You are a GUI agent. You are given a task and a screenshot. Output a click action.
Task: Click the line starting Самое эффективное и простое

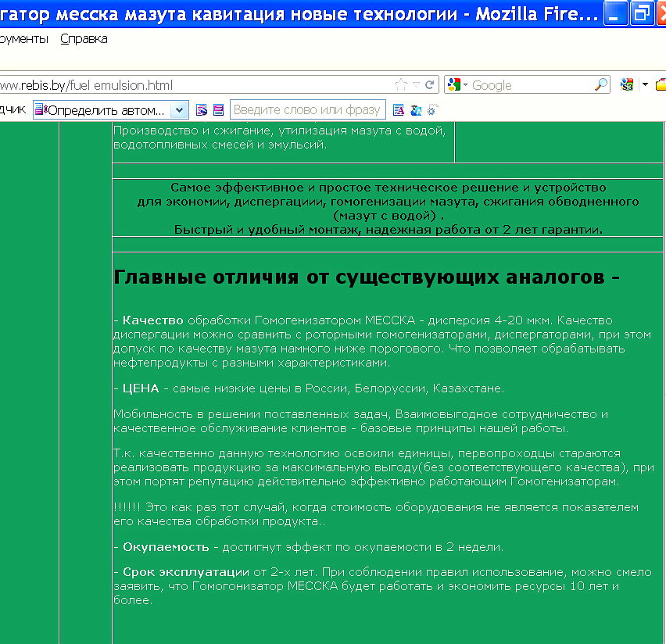[388, 188]
